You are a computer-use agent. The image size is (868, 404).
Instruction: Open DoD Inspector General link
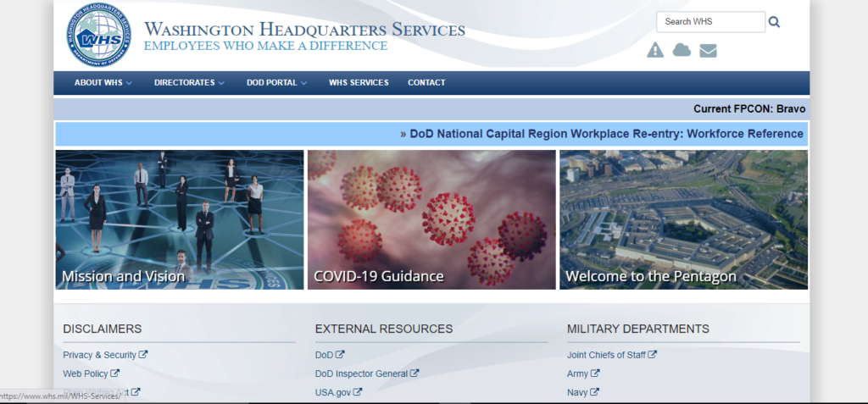pos(361,374)
